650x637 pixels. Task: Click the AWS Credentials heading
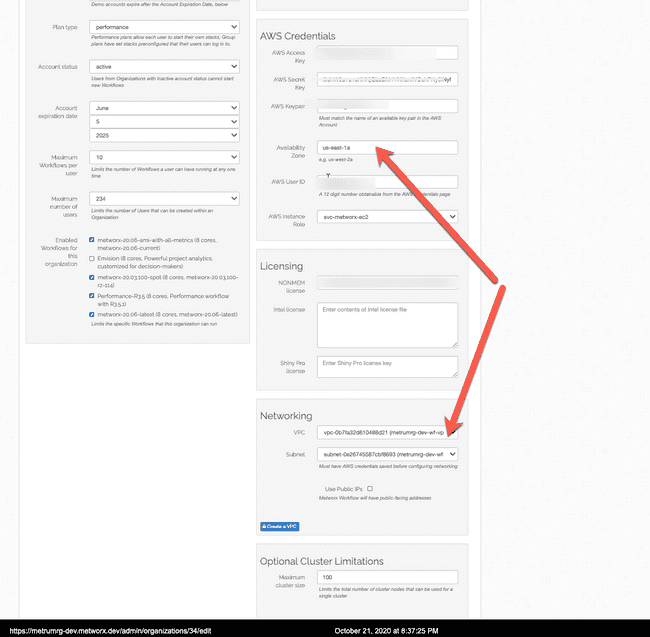pyautogui.click(x=298, y=36)
